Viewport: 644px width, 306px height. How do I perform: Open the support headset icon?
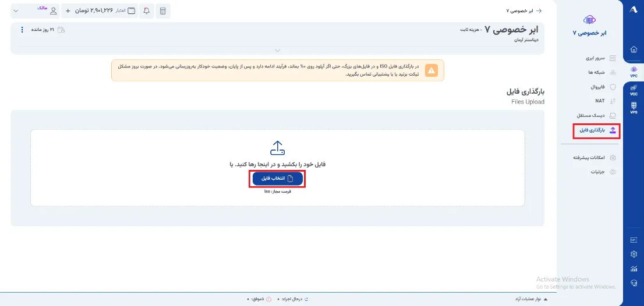[x=634, y=283]
